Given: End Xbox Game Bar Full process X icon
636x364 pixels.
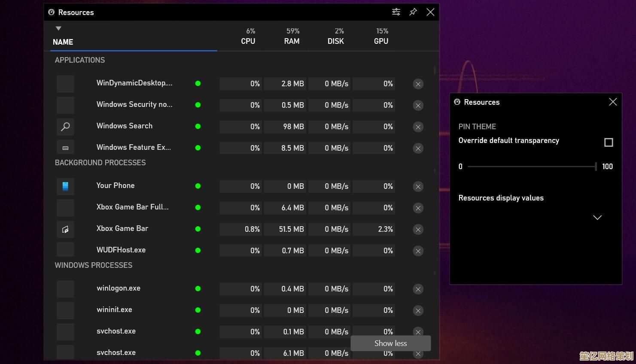Looking at the screenshot, I should [x=418, y=208].
